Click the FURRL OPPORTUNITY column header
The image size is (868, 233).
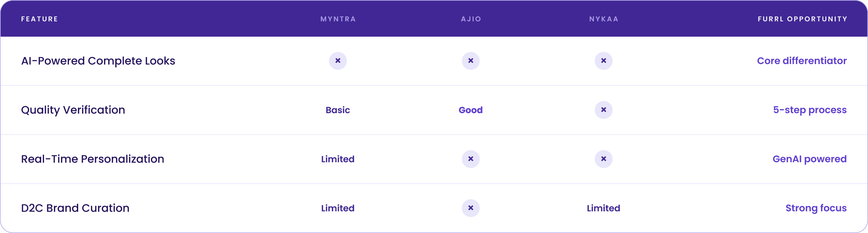(x=802, y=19)
